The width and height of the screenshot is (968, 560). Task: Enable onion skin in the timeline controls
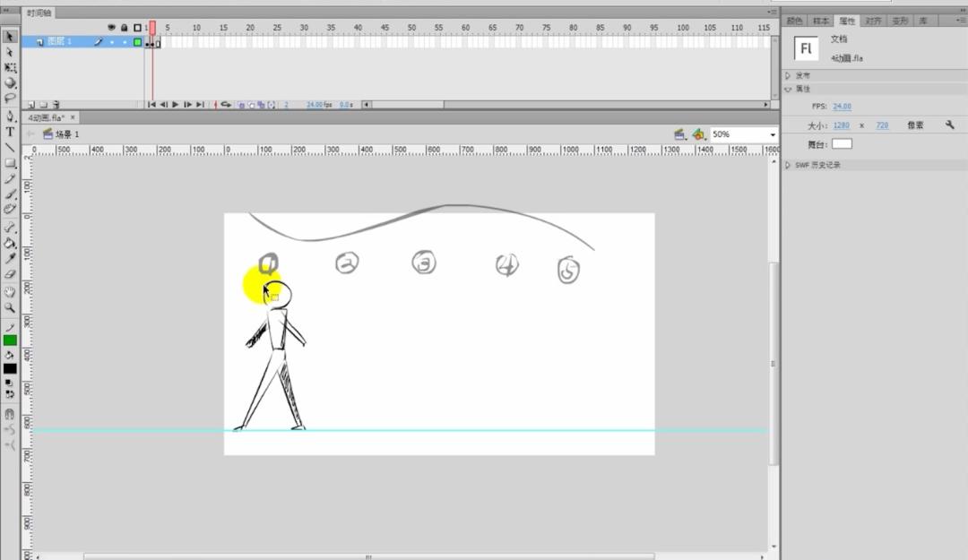coord(242,105)
